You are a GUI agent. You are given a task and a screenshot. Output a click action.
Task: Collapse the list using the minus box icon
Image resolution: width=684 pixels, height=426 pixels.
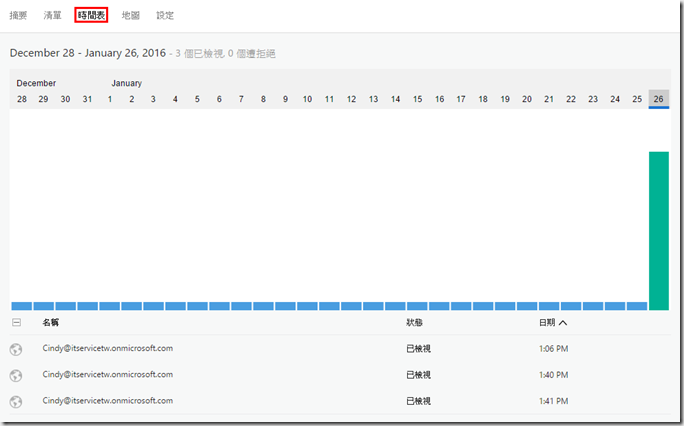16,323
